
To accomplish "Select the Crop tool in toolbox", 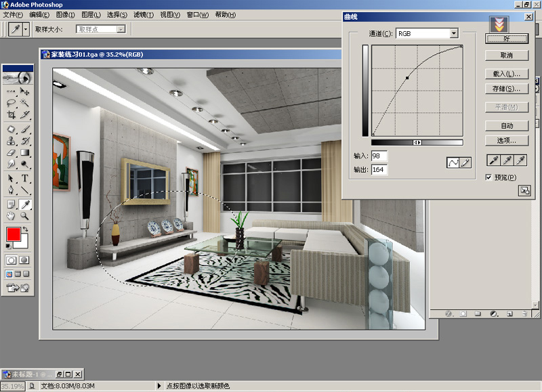I will [12, 116].
